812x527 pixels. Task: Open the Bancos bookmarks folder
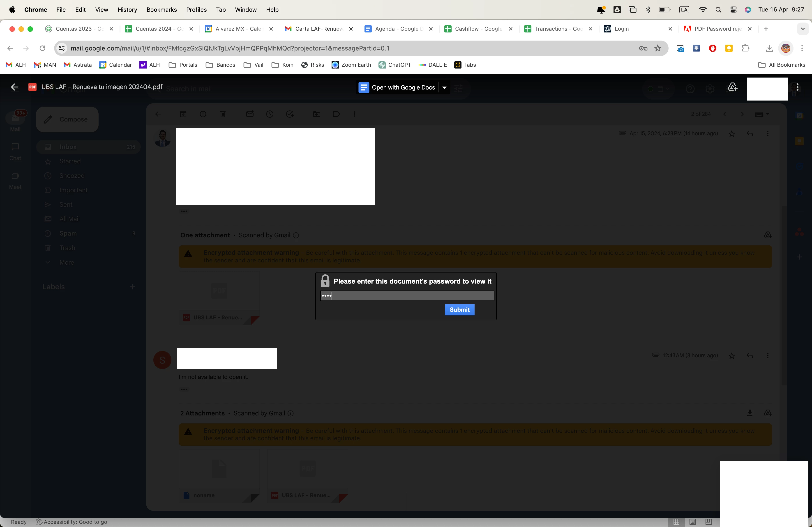(x=220, y=65)
